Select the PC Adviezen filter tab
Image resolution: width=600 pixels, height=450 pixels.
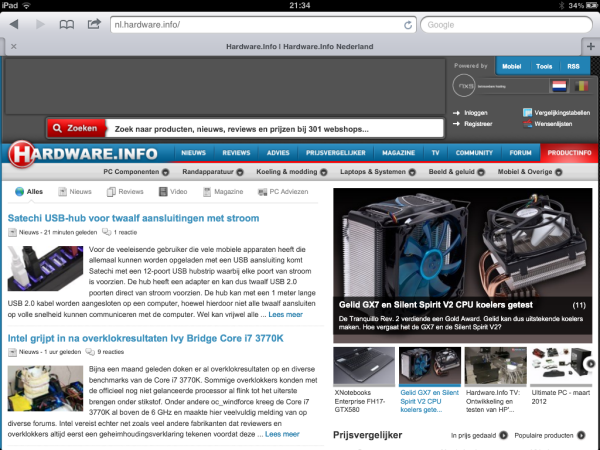coord(283,192)
